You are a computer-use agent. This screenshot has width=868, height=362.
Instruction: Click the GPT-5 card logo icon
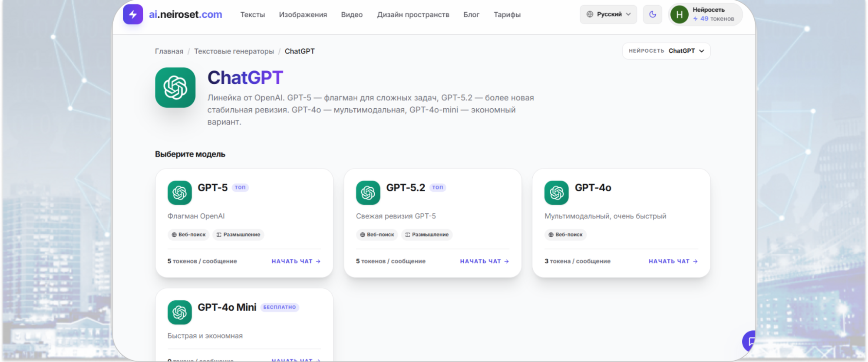click(x=180, y=193)
